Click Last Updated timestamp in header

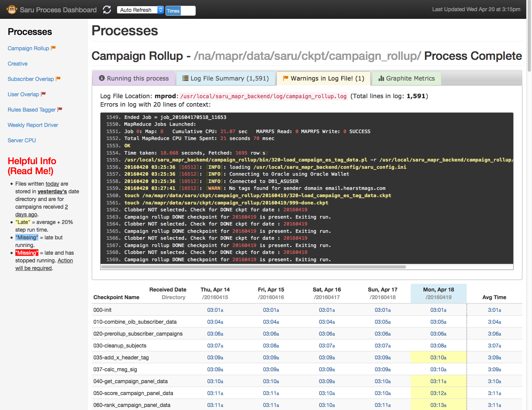pos(476,9)
